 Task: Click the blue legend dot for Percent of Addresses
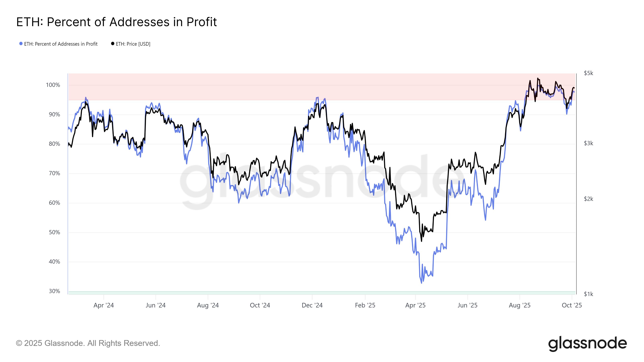click(x=21, y=44)
